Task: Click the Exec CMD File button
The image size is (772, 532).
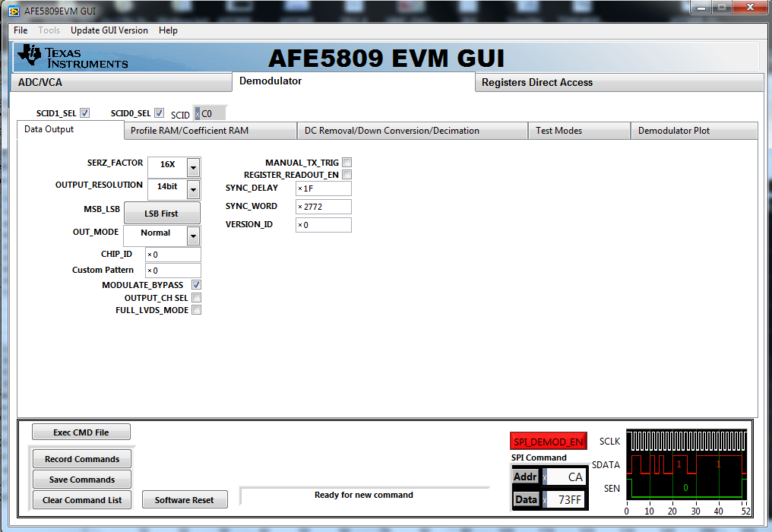Action: point(81,432)
